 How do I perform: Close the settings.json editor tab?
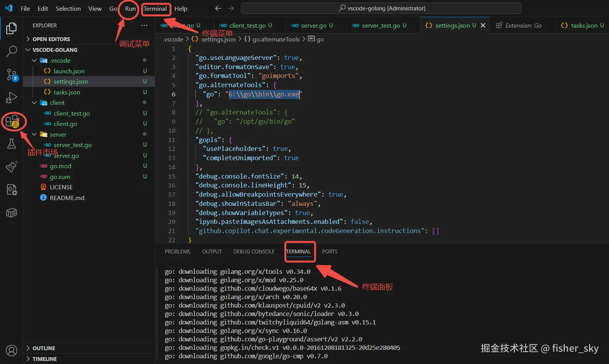pos(483,25)
